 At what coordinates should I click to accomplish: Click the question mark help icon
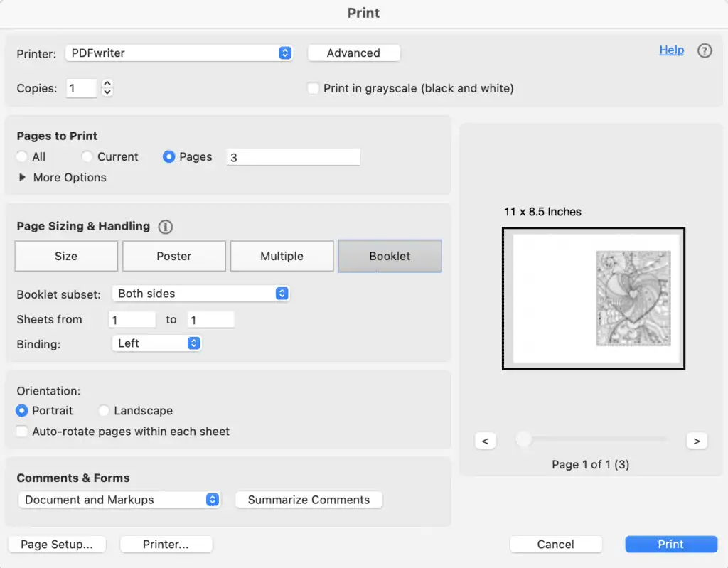tap(705, 50)
